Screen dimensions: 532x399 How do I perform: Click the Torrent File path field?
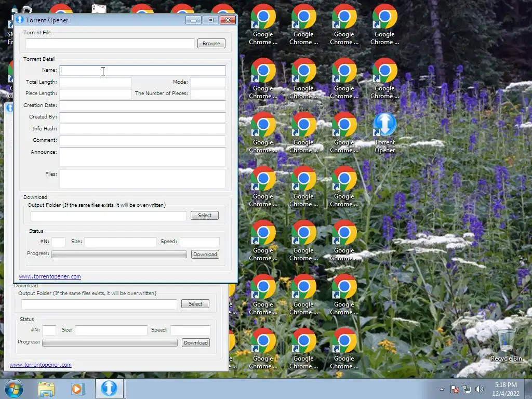[110, 44]
